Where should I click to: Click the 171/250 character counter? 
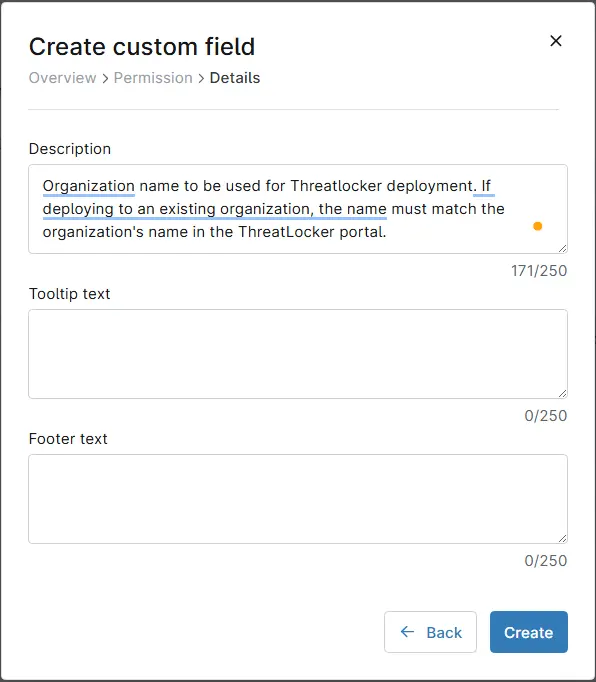point(539,271)
